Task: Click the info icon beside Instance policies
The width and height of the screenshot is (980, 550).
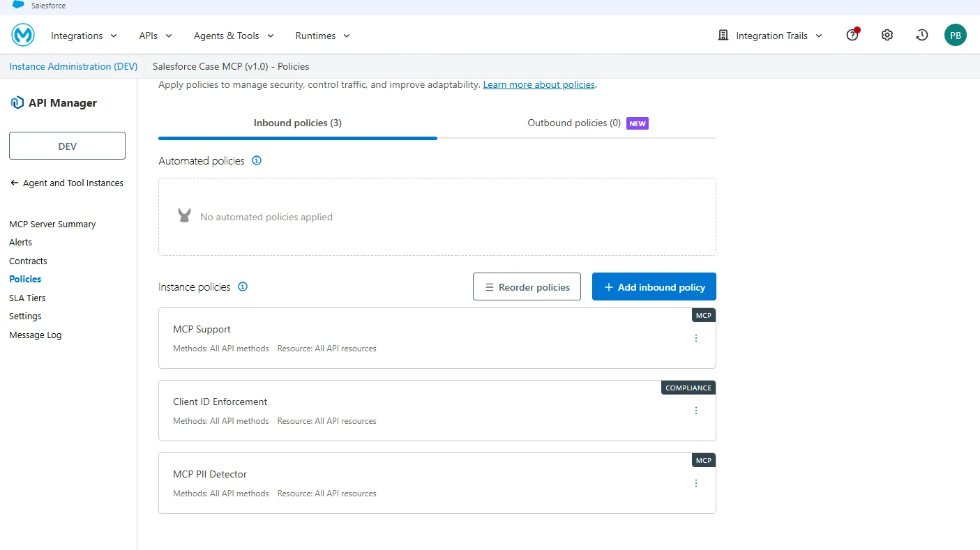Action: click(243, 287)
